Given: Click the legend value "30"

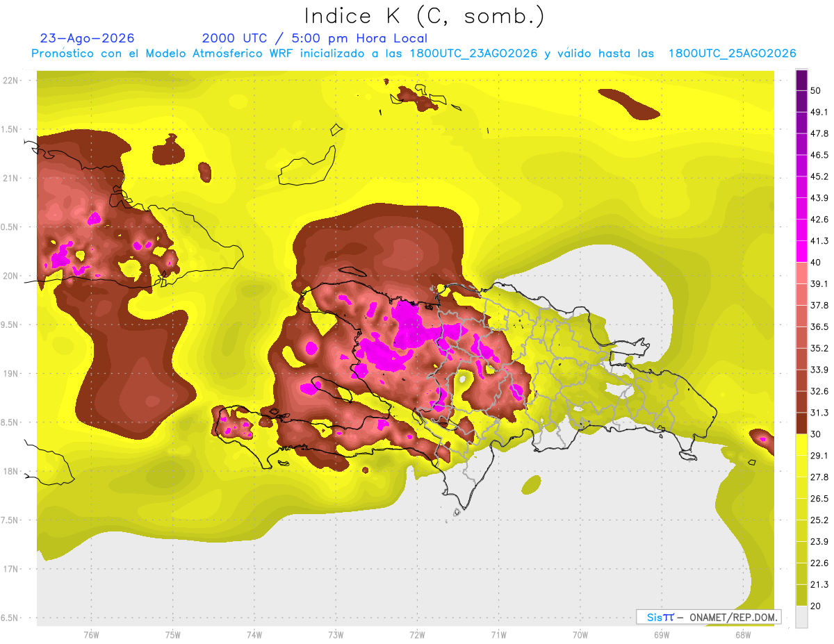Looking at the screenshot, I should point(816,434).
